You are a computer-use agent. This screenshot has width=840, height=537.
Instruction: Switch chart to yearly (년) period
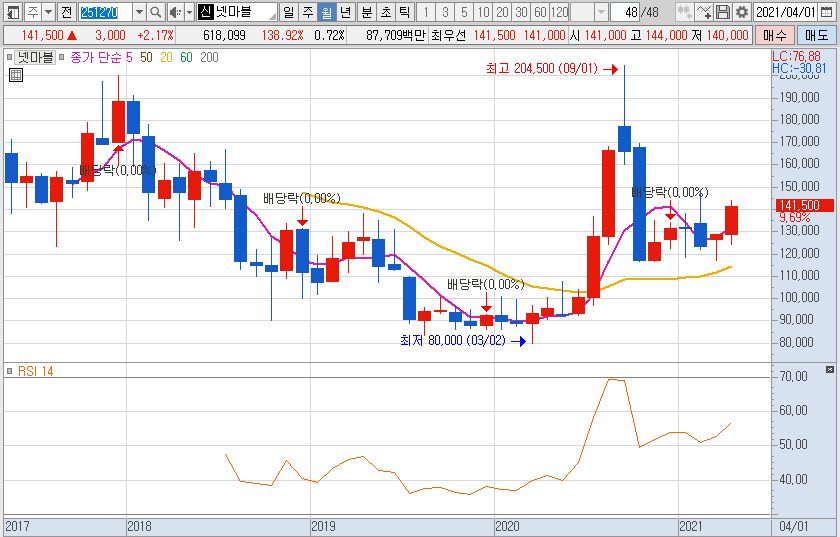(x=346, y=12)
